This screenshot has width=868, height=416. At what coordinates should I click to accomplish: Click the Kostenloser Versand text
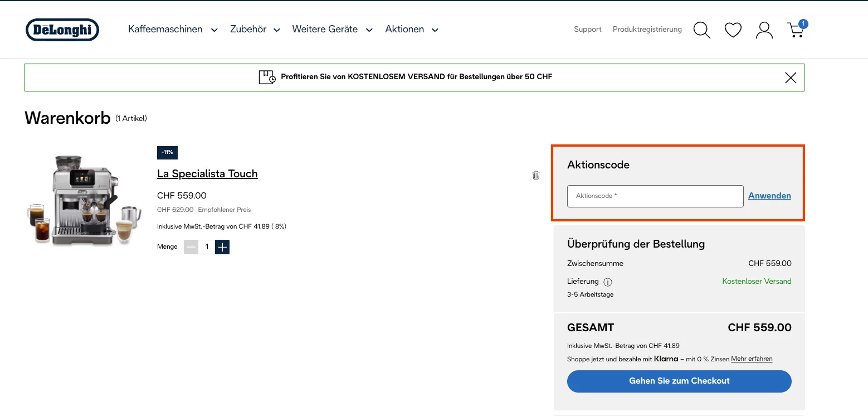pyautogui.click(x=757, y=281)
